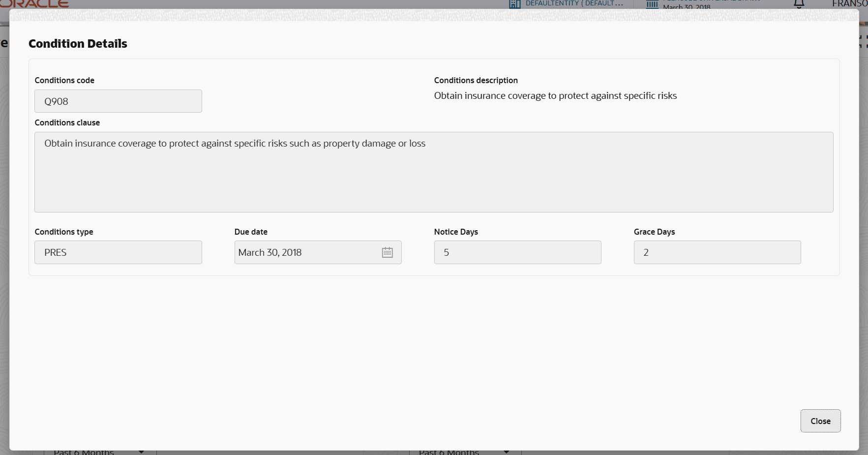Open the Due date calendar picker
The image size is (868, 455).
point(388,252)
